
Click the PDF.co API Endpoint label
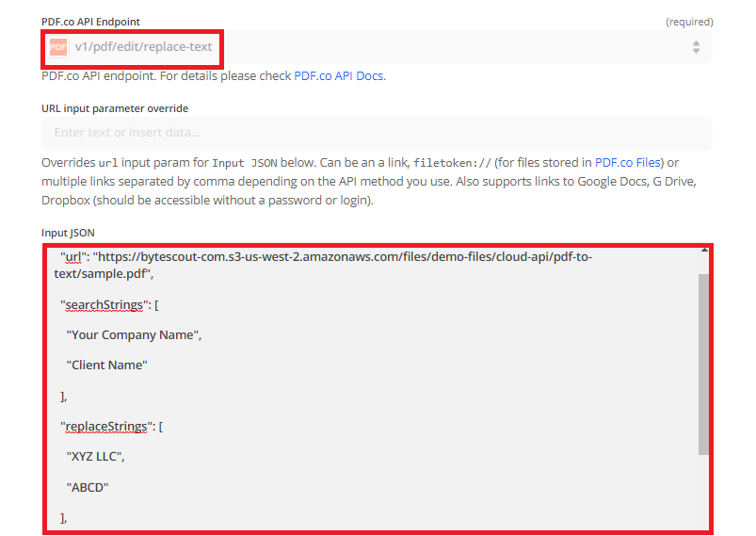tap(90, 22)
